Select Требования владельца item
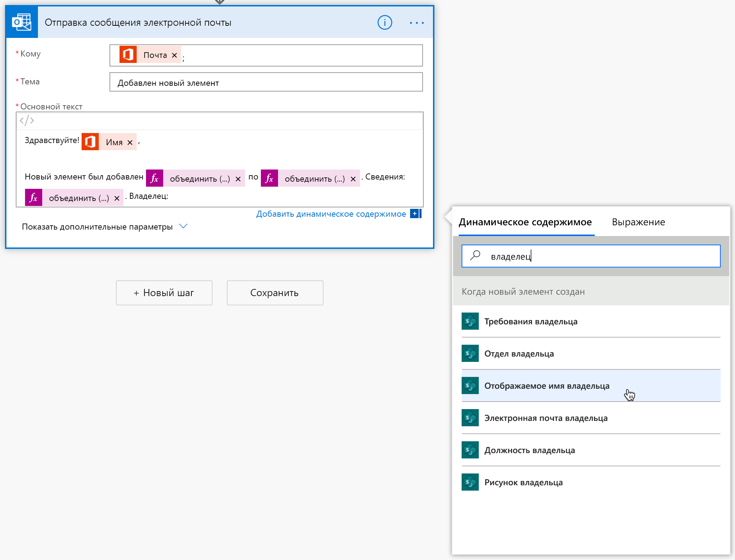Image resolution: width=735 pixels, height=560 pixels. tap(591, 321)
